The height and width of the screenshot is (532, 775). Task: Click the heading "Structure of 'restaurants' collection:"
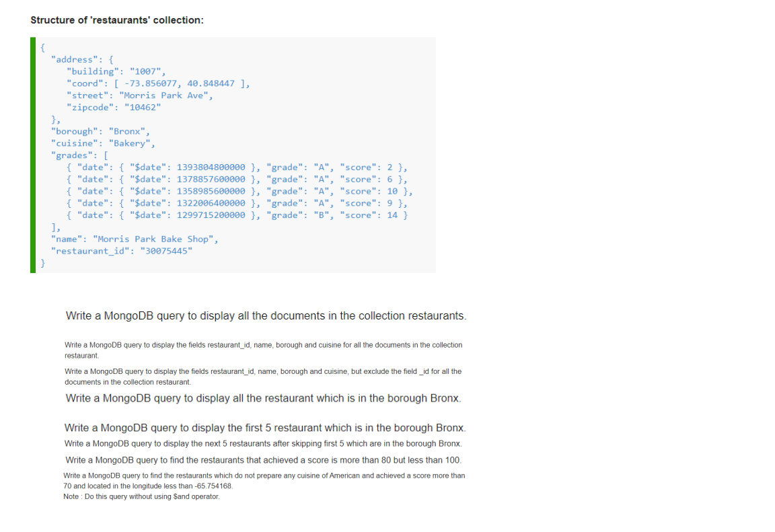coord(117,20)
